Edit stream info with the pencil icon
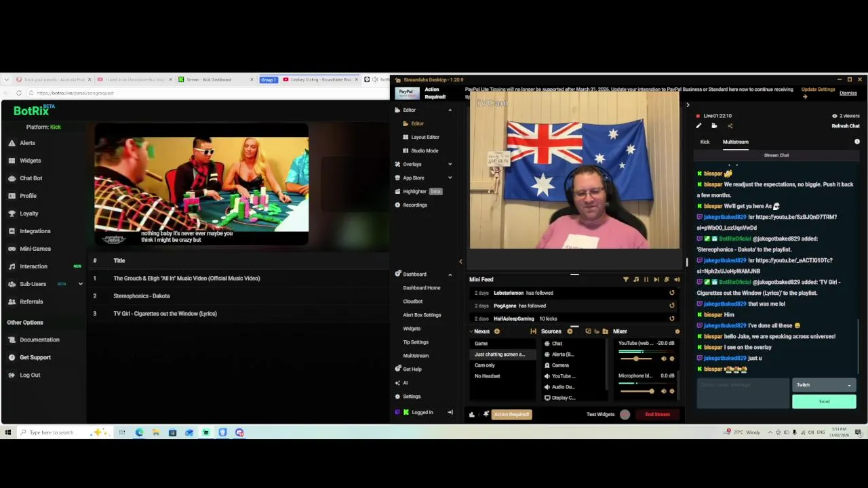Screen dimensions: 868x488 [x=698, y=125]
